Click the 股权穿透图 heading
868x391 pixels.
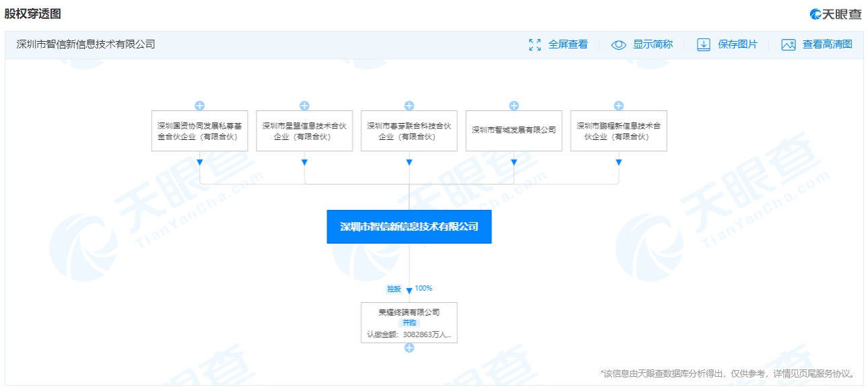pos(32,13)
